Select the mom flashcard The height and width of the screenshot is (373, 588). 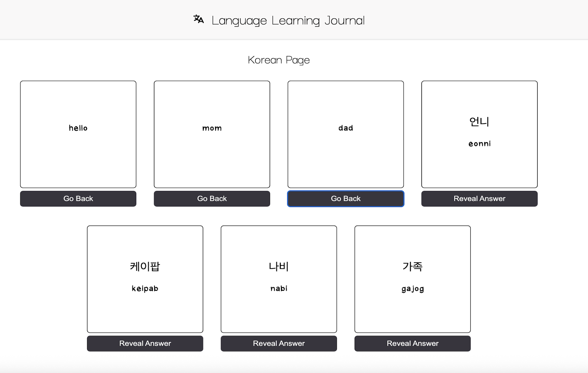point(212,134)
